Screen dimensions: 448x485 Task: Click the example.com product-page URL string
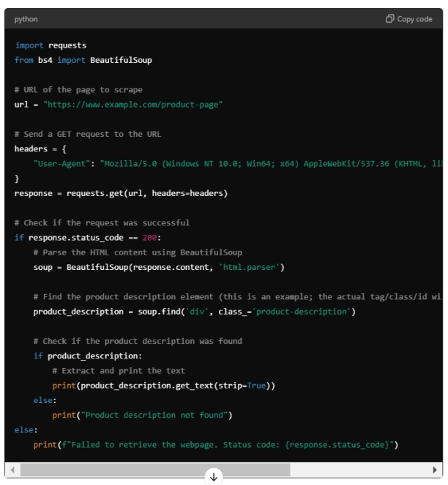[132, 105]
